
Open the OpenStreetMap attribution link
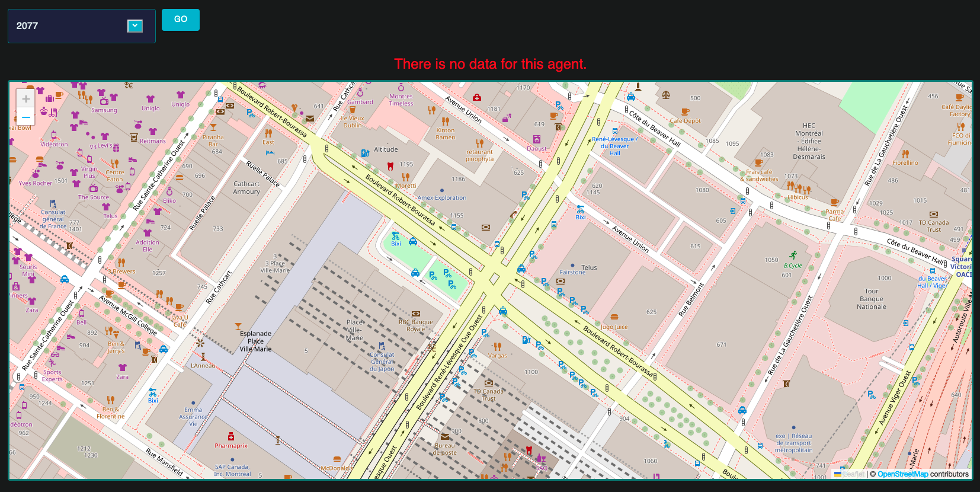coord(903,474)
